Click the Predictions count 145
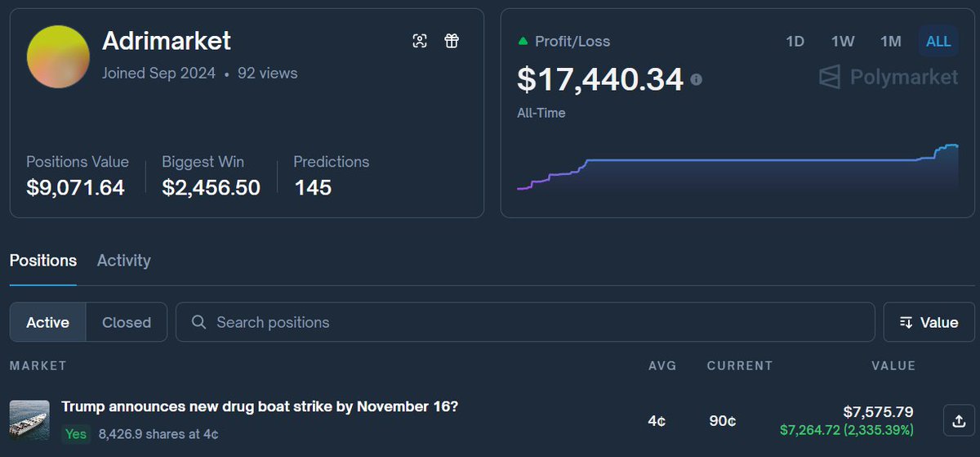The height and width of the screenshot is (457, 980). [313, 188]
